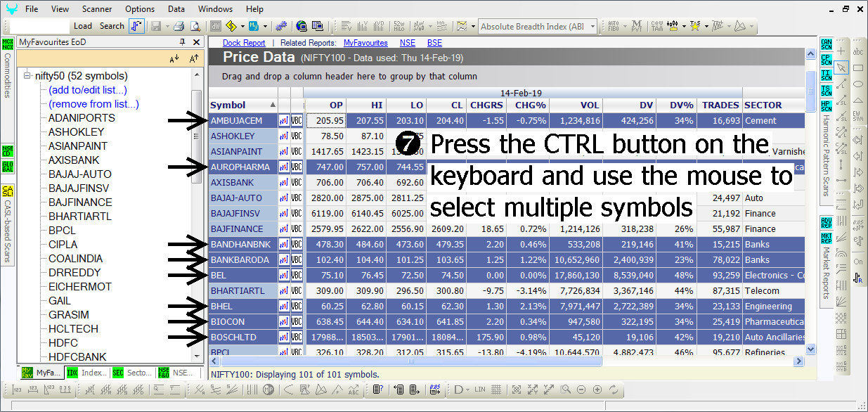Click the chart icon in AMBUJACEM row
This screenshot has width=868, height=412.
tap(284, 121)
